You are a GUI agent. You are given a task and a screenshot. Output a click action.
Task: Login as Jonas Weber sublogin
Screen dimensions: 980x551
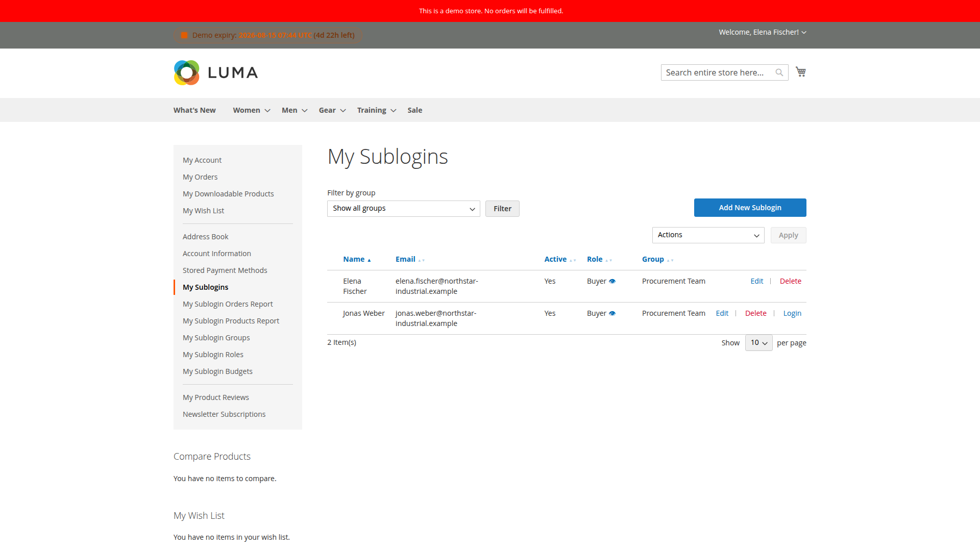(x=792, y=313)
